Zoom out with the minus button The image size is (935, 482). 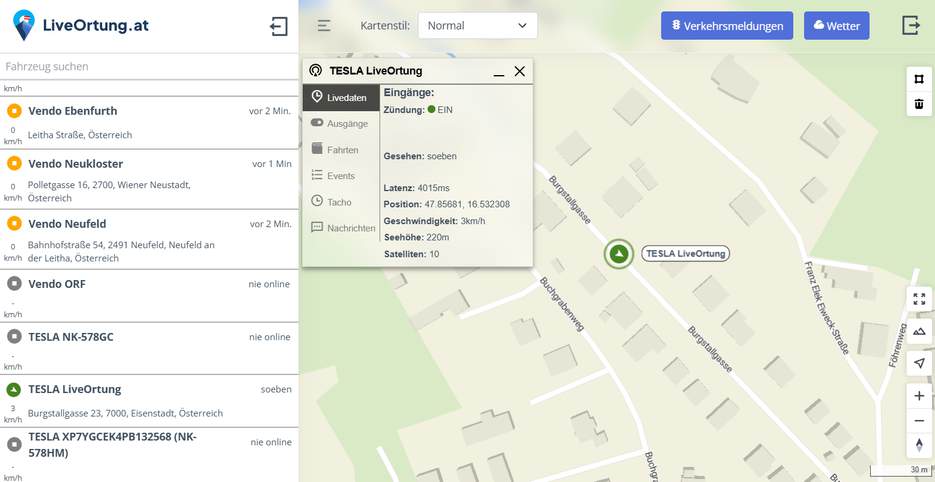coord(919,421)
